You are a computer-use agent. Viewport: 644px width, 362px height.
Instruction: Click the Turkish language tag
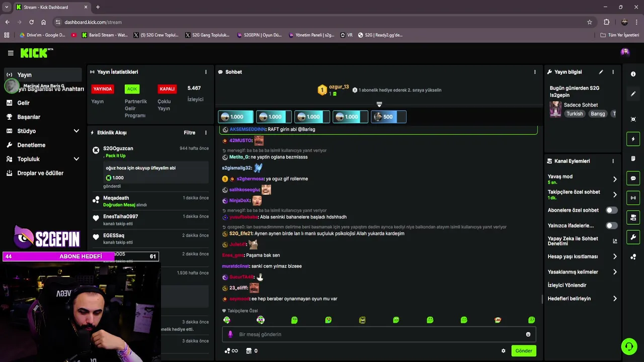(575, 114)
